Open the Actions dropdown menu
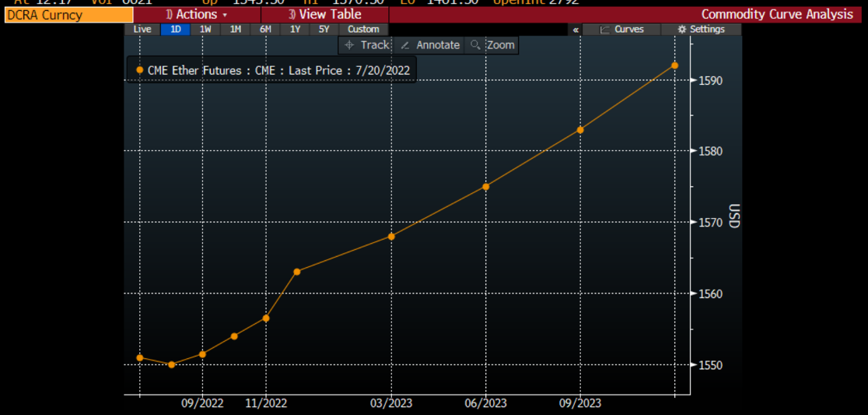This screenshot has width=868, height=415. 198,14
